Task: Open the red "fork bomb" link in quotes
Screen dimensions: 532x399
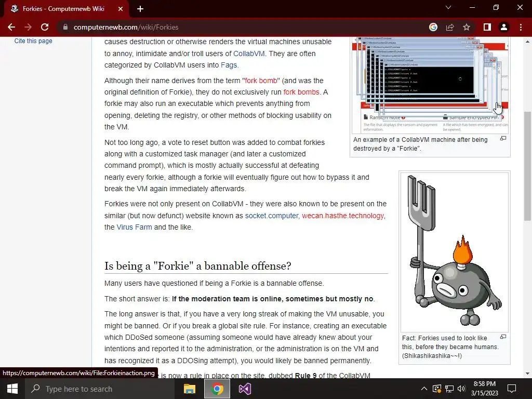Action: [261, 81]
